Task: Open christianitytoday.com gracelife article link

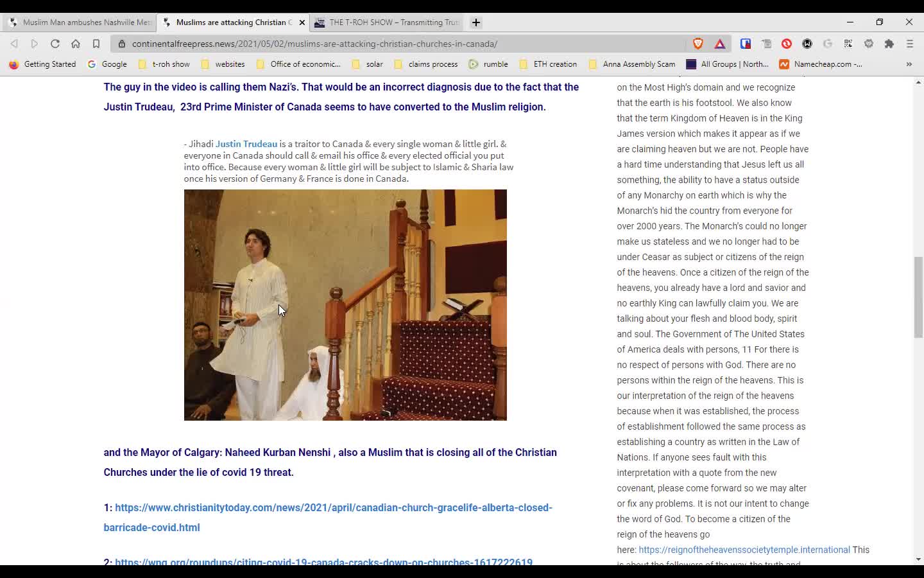Action: [x=328, y=518]
